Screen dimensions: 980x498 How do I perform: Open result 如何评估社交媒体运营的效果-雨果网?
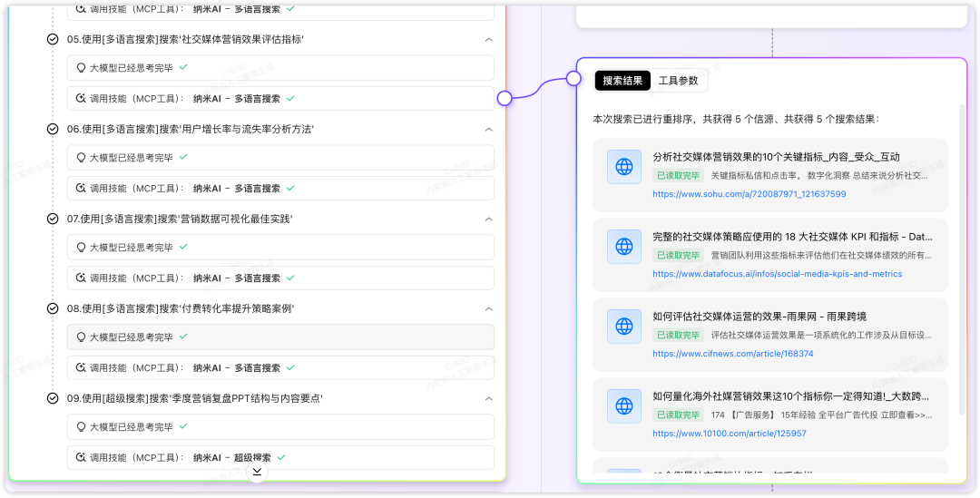point(759,317)
